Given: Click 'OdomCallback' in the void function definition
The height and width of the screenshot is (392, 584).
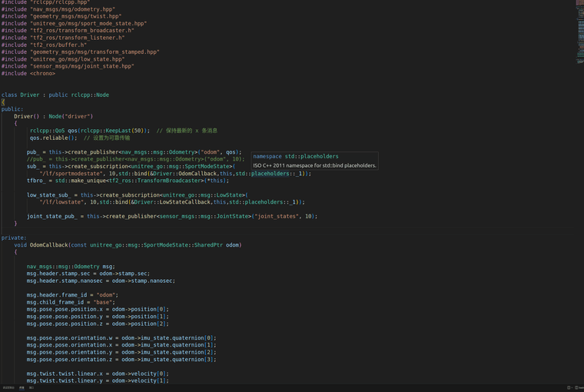Looking at the screenshot, I should point(48,245).
